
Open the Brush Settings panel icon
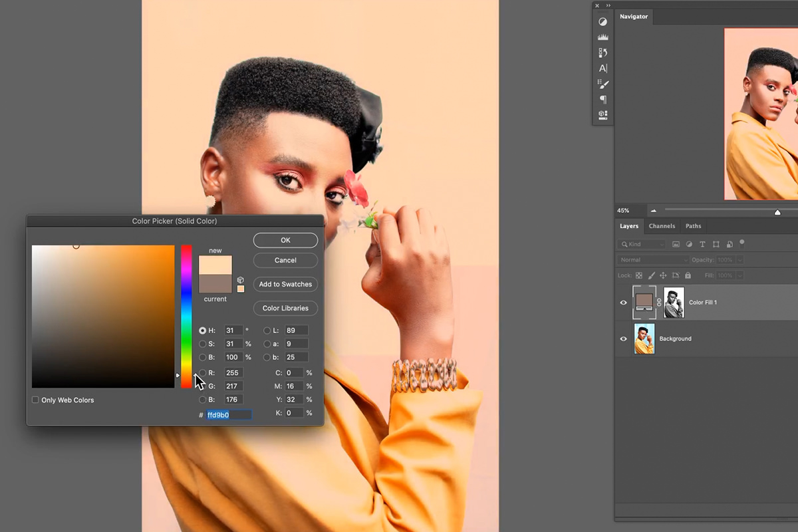[x=603, y=84]
